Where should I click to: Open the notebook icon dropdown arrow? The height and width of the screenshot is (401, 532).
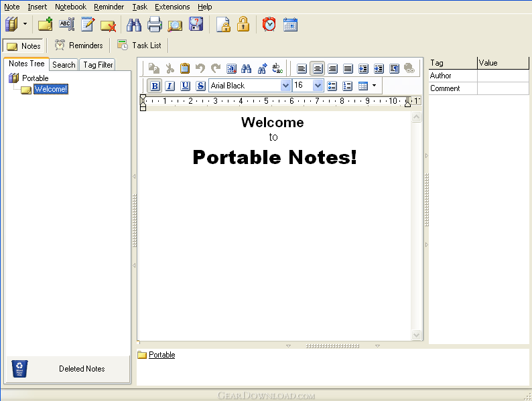[x=25, y=24]
